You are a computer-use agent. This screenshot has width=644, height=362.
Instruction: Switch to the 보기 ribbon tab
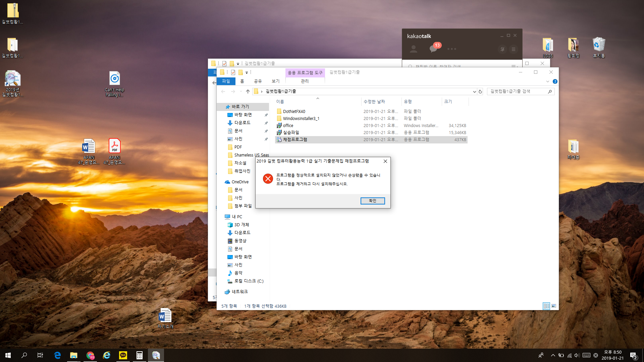[x=275, y=81]
